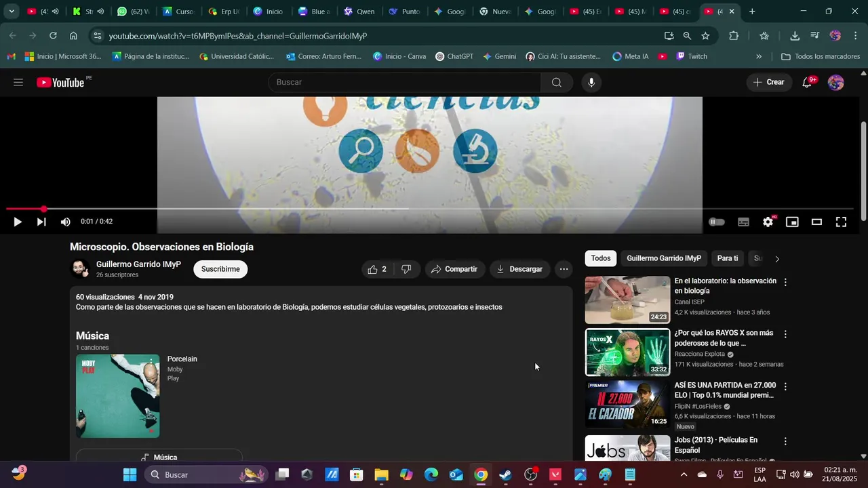Open Windows Start menu

tap(130, 474)
